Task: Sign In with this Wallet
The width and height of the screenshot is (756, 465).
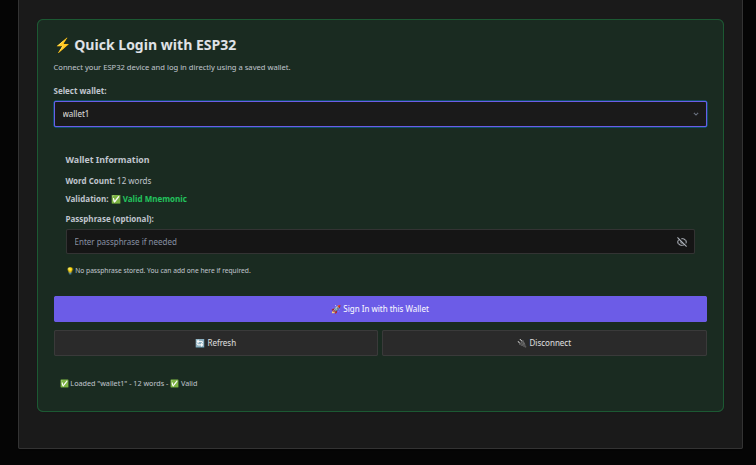Action: (380, 309)
